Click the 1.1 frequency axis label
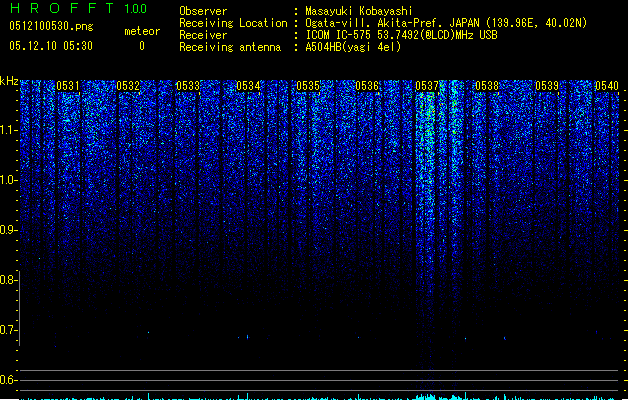The image size is (629, 400). [8, 130]
